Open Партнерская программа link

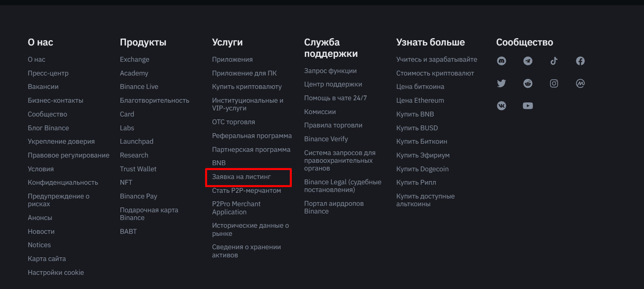click(x=251, y=149)
